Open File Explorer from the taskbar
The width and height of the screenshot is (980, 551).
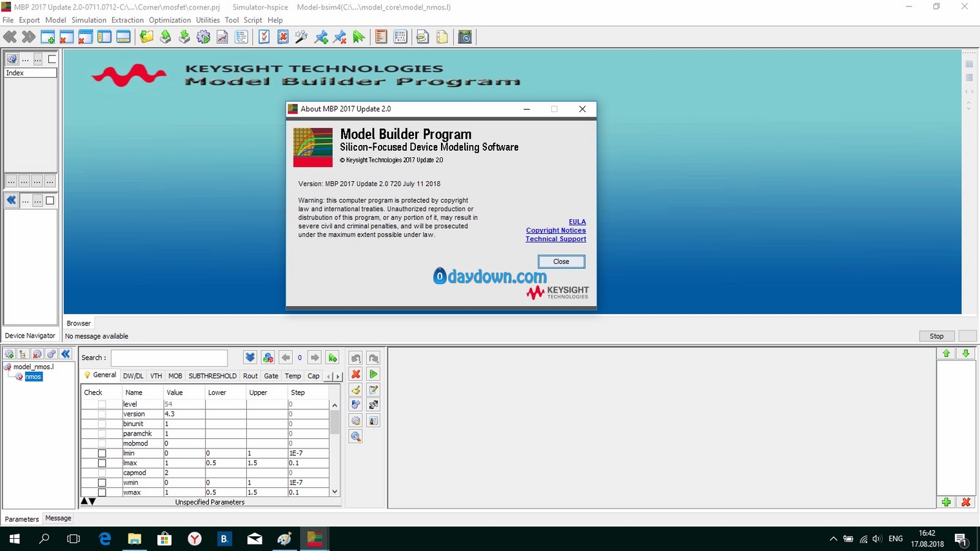tap(134, 539)
